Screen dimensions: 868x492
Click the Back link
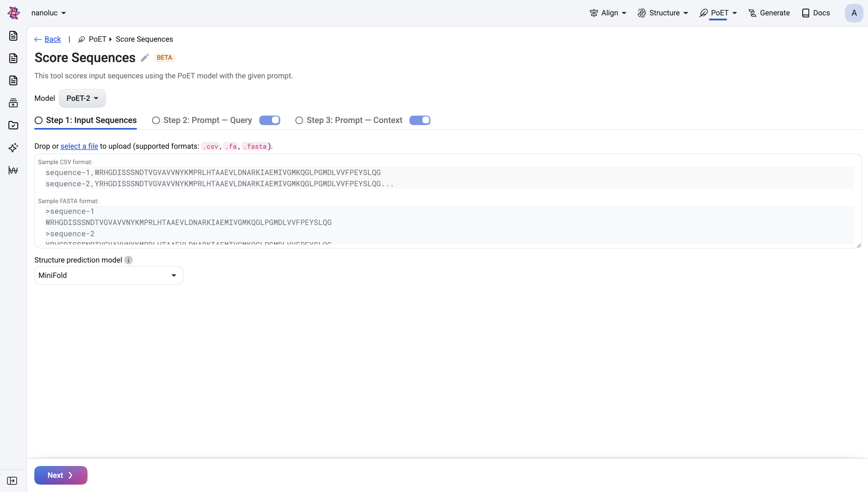48,39
